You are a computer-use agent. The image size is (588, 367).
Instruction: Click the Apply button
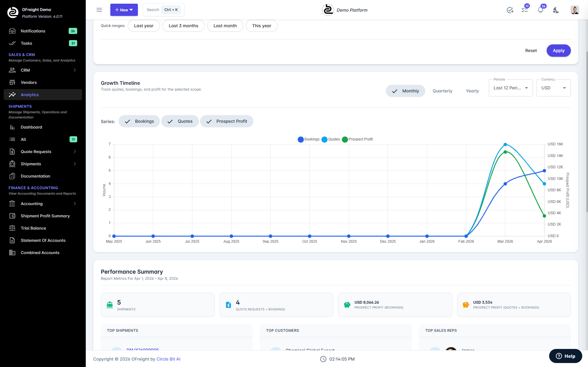558,51
